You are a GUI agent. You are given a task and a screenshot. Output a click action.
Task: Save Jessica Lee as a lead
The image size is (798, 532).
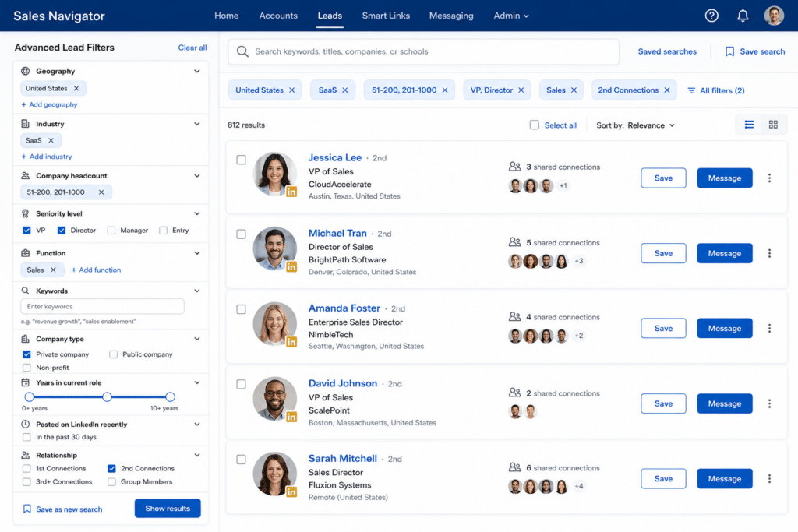point(663,178)
